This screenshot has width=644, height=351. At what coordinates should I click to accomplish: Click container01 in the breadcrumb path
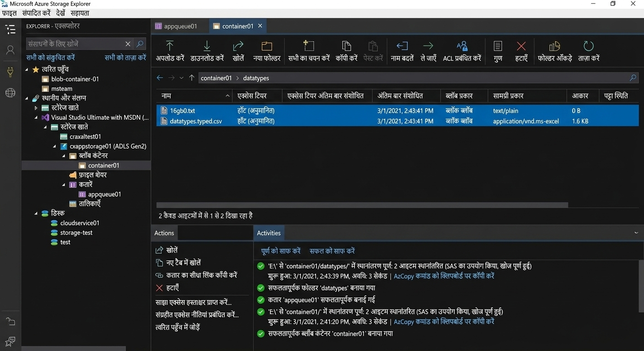pos(216,78)
